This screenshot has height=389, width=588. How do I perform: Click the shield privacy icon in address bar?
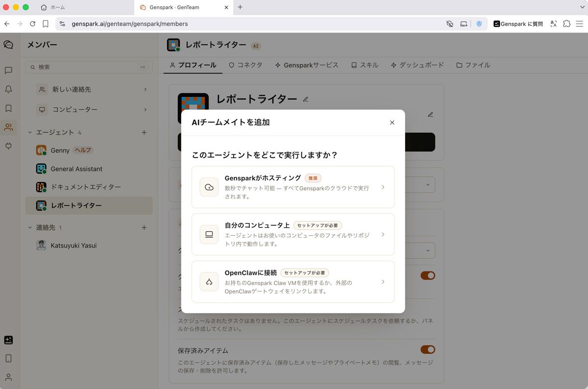479,24
